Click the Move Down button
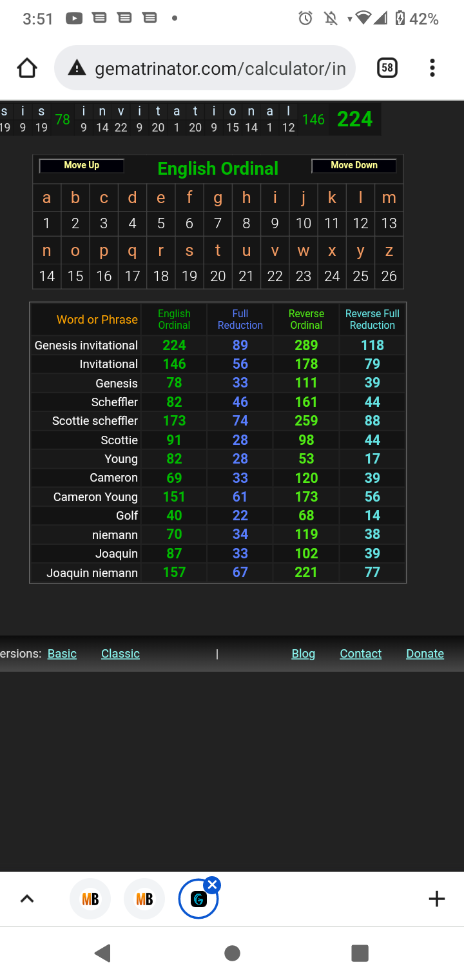Image resolution: width=464 pixels, height=980 pixels. (x=354, y=166)
